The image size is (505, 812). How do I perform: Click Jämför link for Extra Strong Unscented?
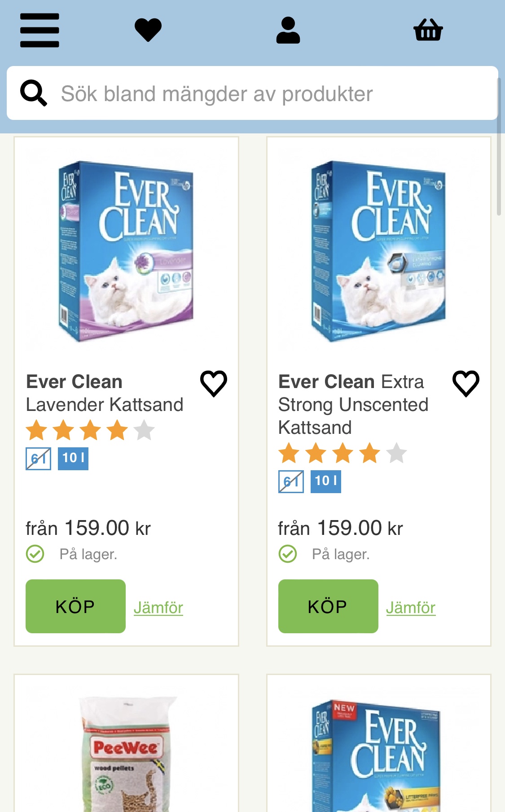coord(411,608)
